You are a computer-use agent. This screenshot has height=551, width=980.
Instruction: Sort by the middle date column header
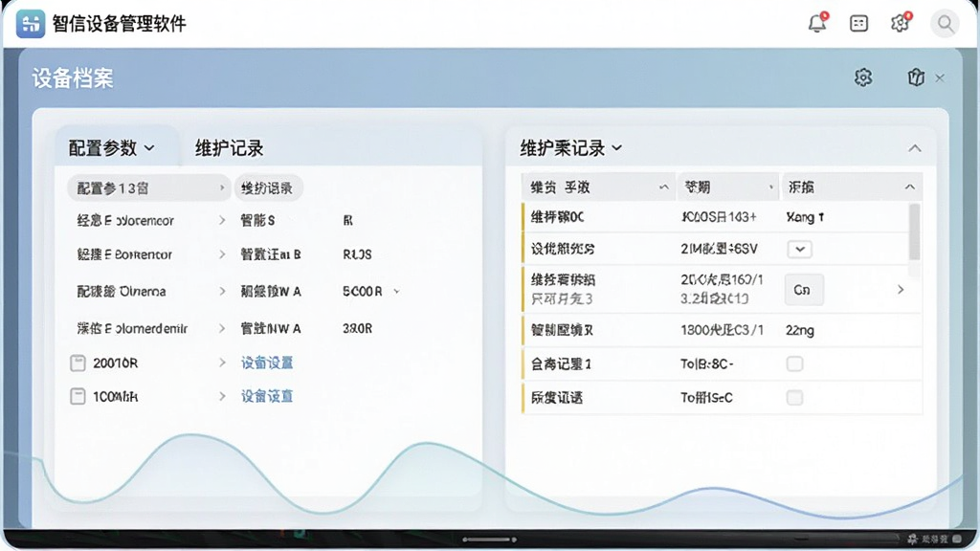tap(728, 187)
